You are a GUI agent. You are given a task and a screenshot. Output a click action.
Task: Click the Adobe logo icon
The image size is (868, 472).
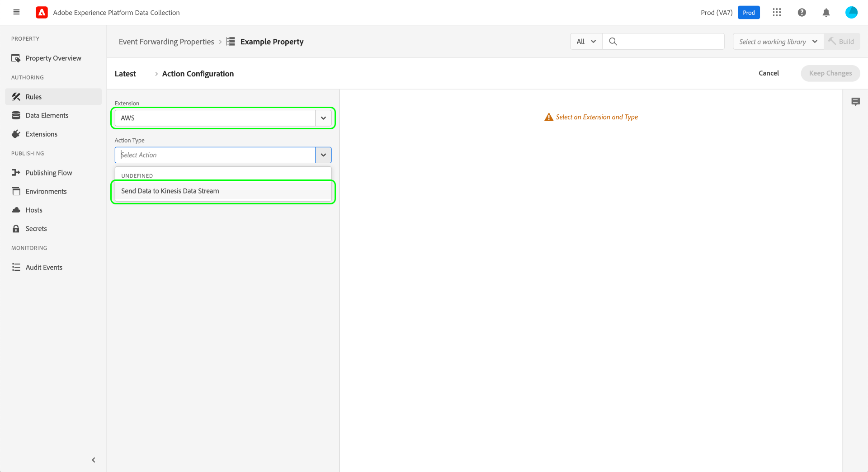coord(42,12)
